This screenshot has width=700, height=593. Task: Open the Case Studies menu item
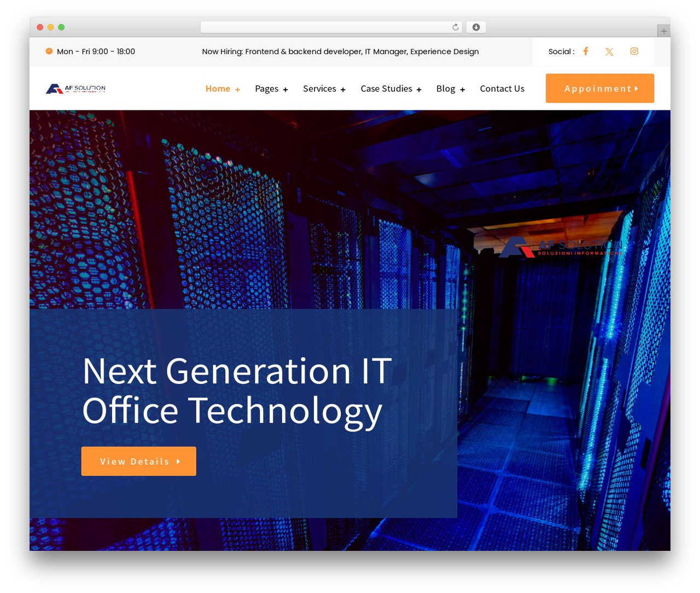pos(386,89)
